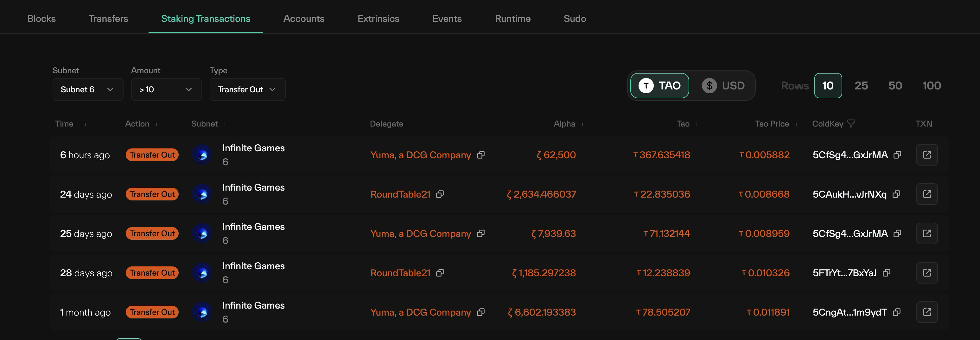This screenshot has height=340, width=980.
Task: Click the Infinite Games subnet logo in the first row
Action: coord(202,155)
